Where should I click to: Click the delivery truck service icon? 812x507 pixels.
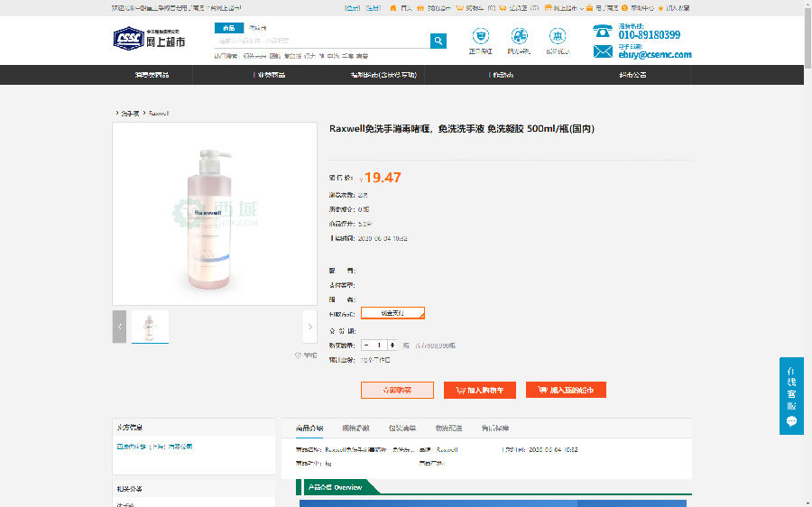pos(519,36)
